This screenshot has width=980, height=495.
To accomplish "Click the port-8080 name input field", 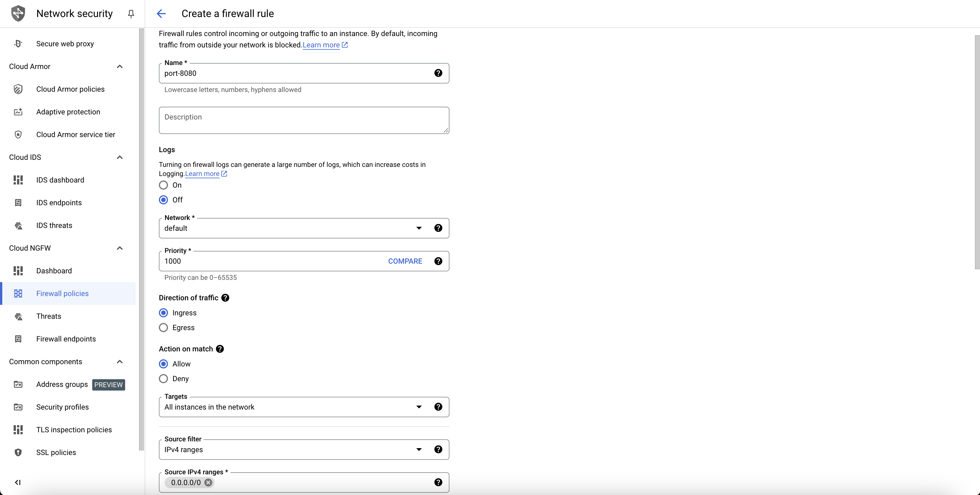I will (x=304, y=73).
